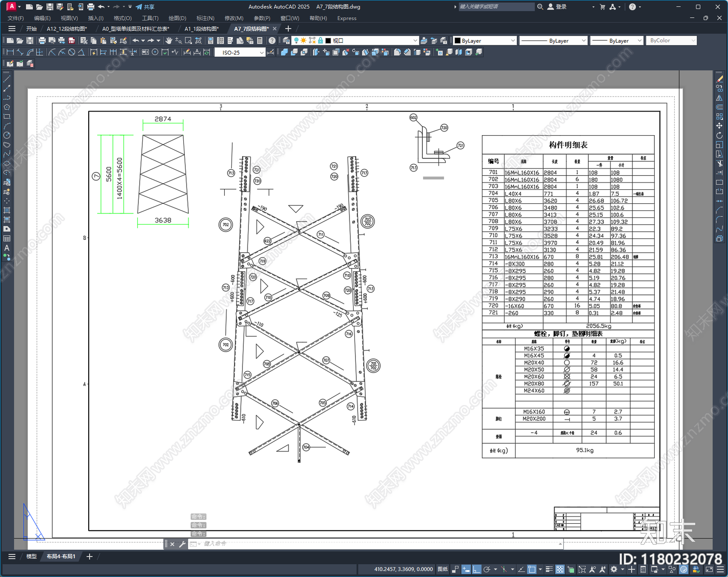The image size is (728, 577).
Task: Click the Undo arrow in quick access bar
Action: [101, 7]
